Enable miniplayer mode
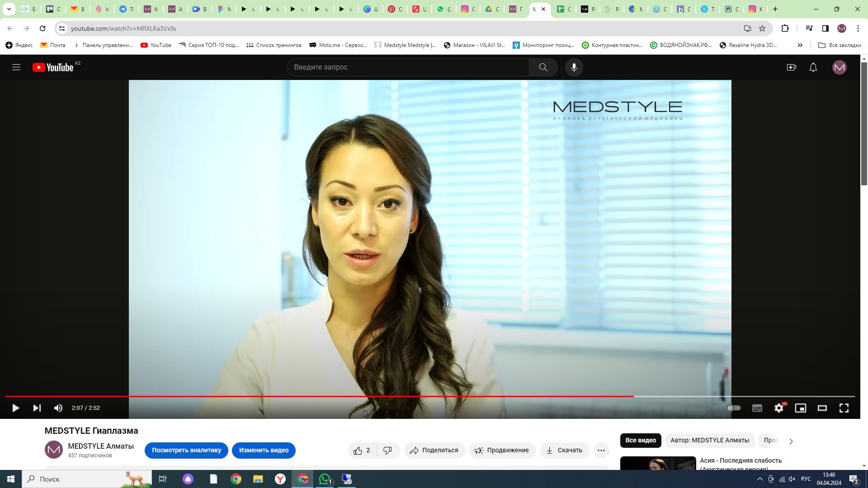Screen dimensions: 868x488 pos(800,408)
